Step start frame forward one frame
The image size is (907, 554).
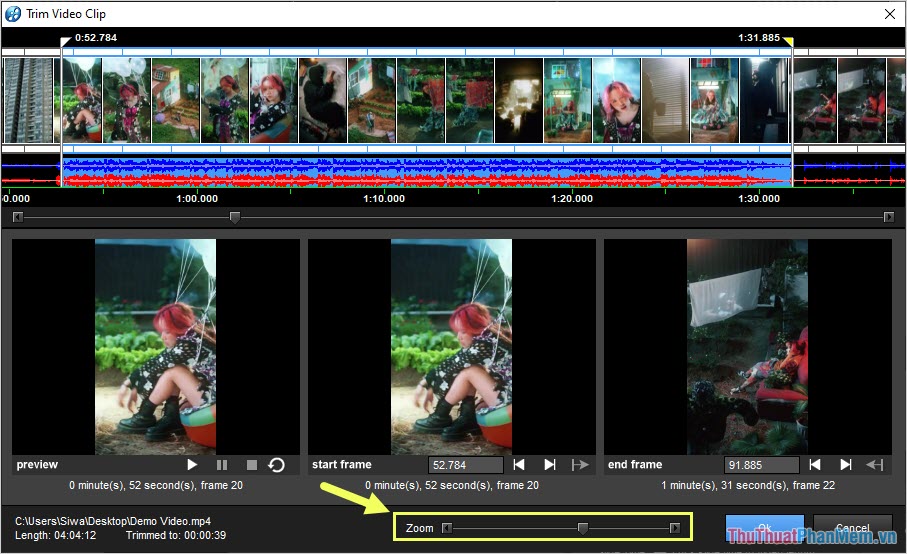[550, 464]
